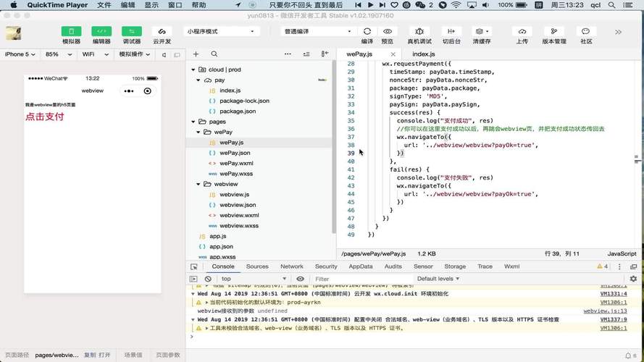The height and width of the screenshot is (362, 644).
Task: Click the webview.js:13 source link
Action: [x=605, y=311]
